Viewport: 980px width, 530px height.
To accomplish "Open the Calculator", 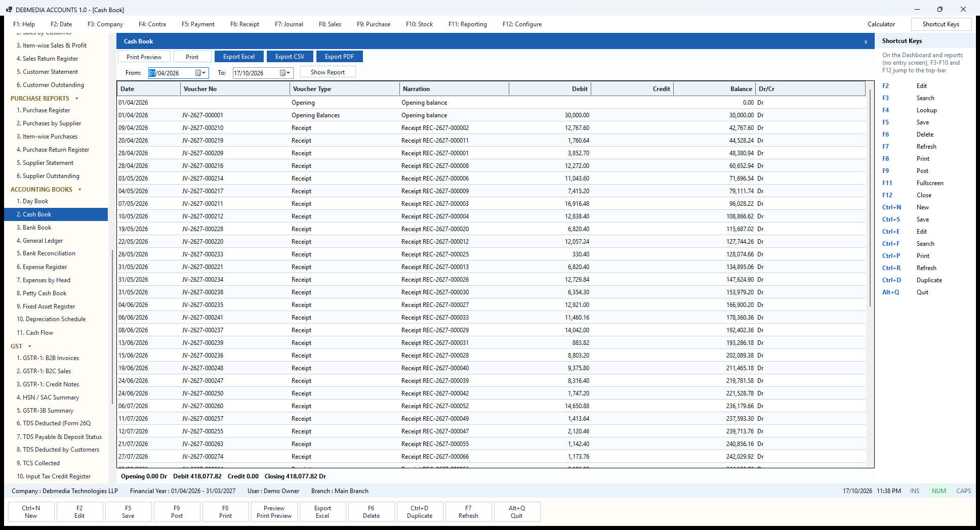I will coord(881,24).
